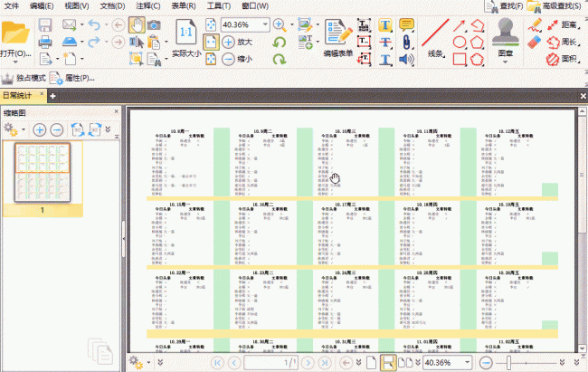Viewport: 588px width, 372px height.
Task: Rotate the page counter-clockwise
Action: (x=279, y=42)
